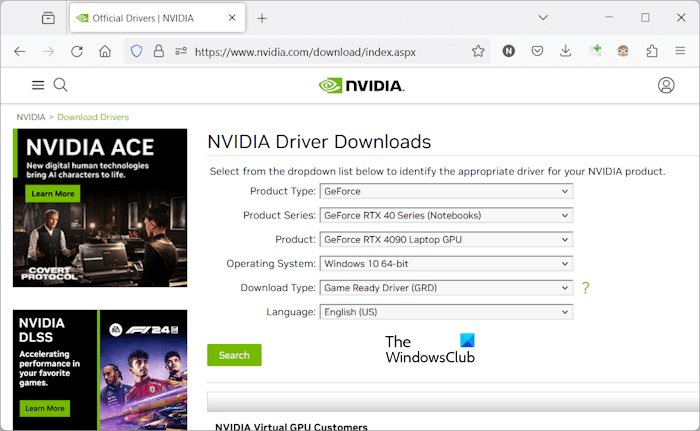Screen dimensions: 700x431
Task: Click the NVIDIA site search magnifier icon
Action: click(60, 85)
